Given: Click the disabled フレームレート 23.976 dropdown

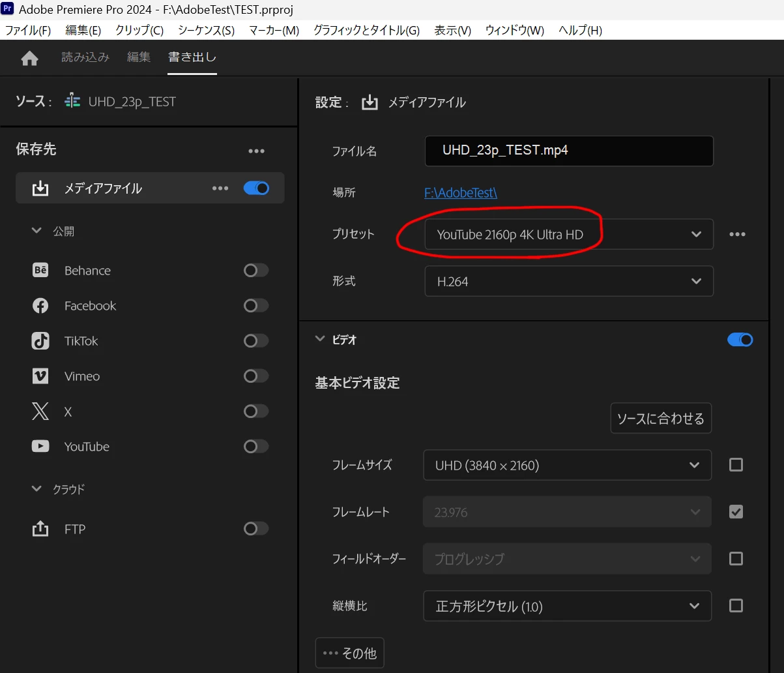Looking at the screenshot, I should [567, 512].
